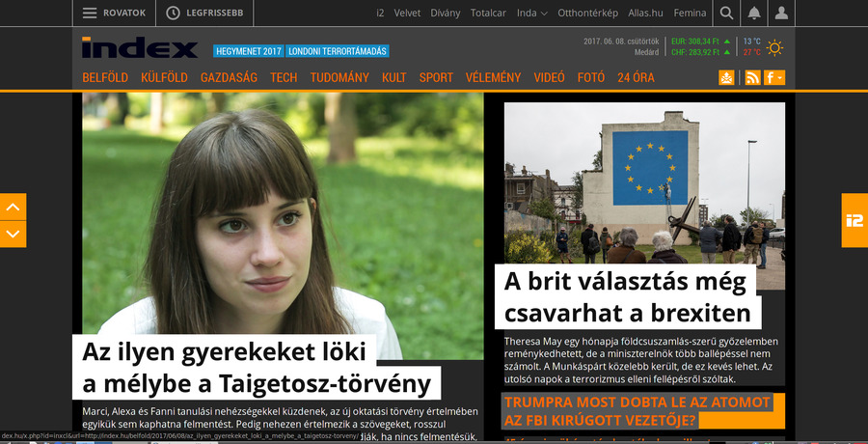Screen dimensions: 868x444
Task: Go to Velvet site
Action: (407, 14)
